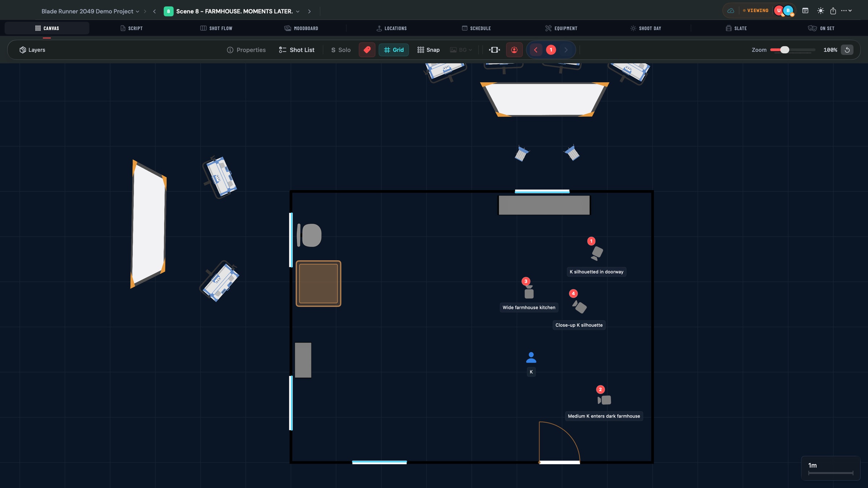The height and width of the screenshot is (488, 868).
Task: Open the BG background dropdown
Action: tap(461, 50)
